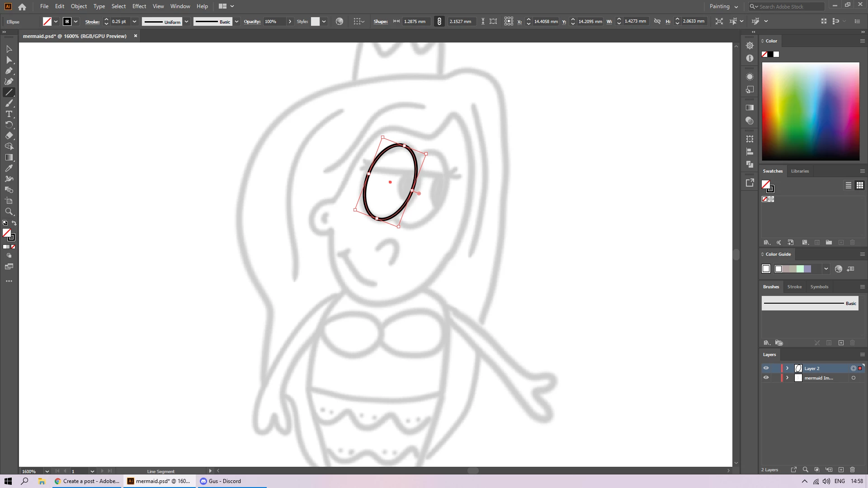The width and height of the screenshot is (868, 488).
Task: Expand Layer 2 contents
Action: click(787, 368)
